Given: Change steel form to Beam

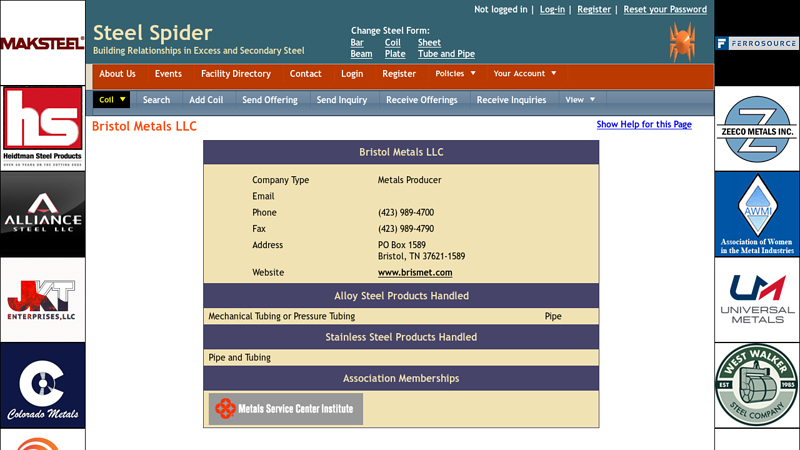Looking at the screenshot, I should click(x=361, y=54).
